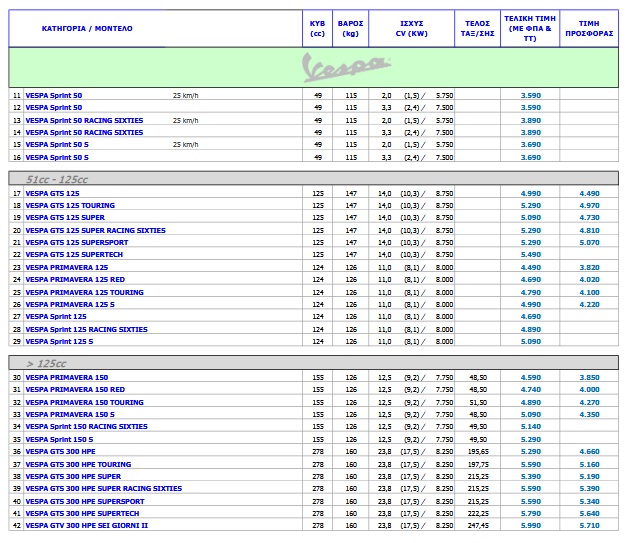Screen dimensions: 630x543
Task: Click the ΤΕΛΟΣ ΤΑΞ/ΣΗΣ column header
Action: point(477,29)
